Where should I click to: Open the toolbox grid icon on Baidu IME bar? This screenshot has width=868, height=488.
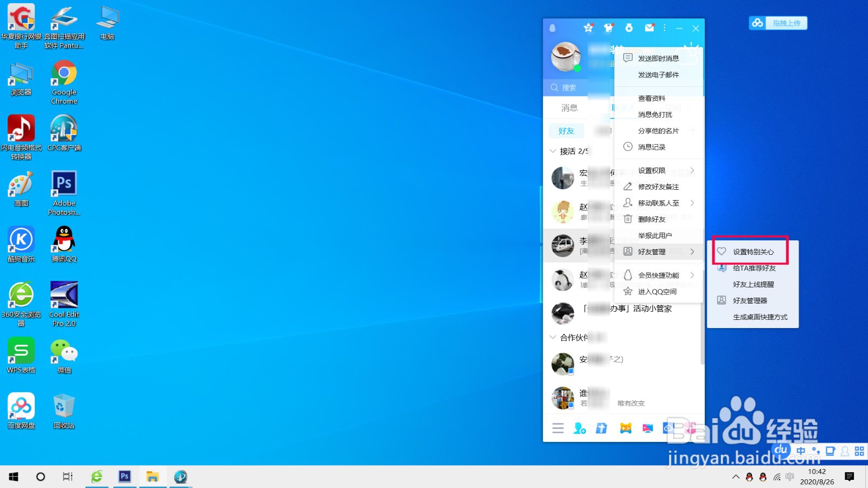(x=859, y=451)
